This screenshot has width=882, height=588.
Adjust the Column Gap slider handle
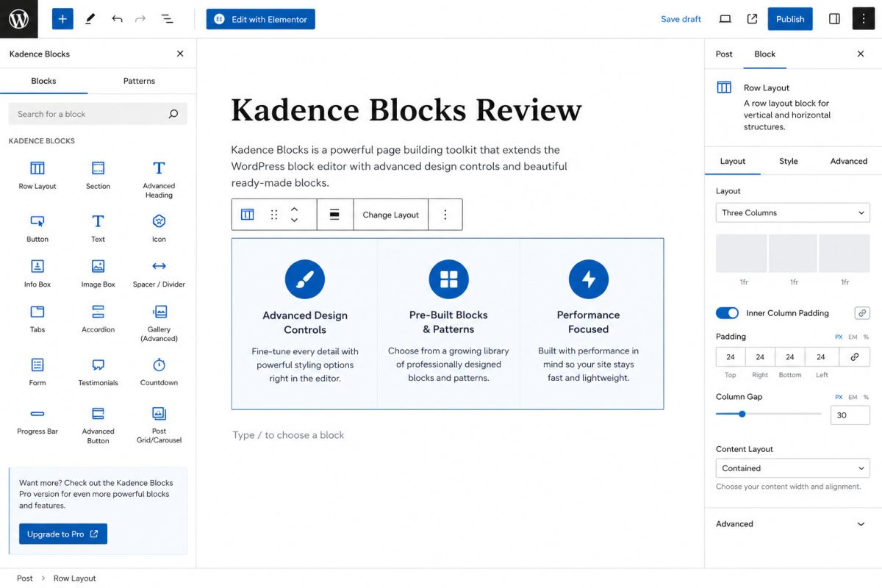click(x=742, y=414)
